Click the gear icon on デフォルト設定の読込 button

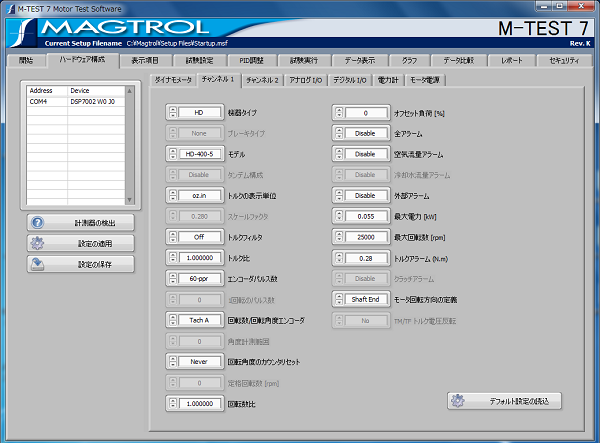(x=458, y=401)
